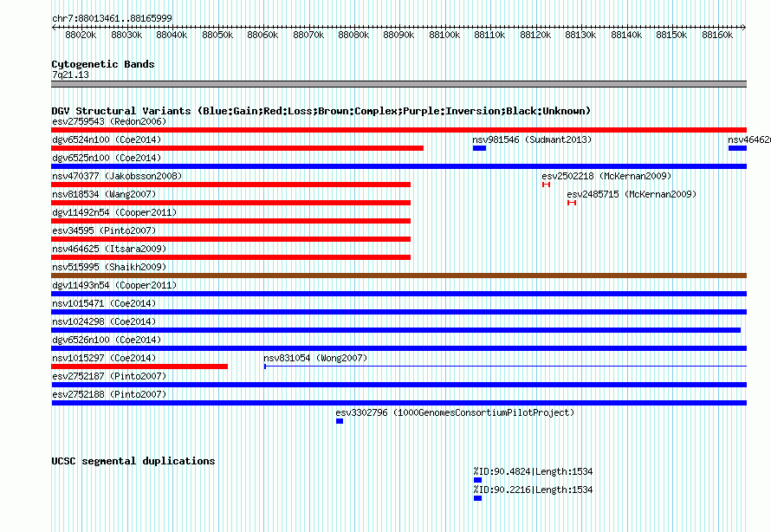Click the nsv1015471 (Coe2014) label
Viewport: 771px width, 532px height.
104,303
